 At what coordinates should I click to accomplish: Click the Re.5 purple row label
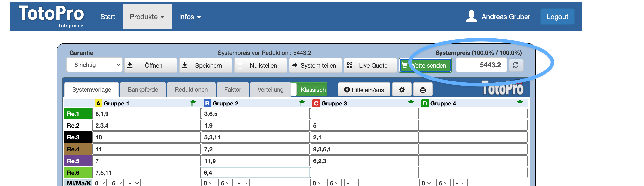(x=78, y=161)
